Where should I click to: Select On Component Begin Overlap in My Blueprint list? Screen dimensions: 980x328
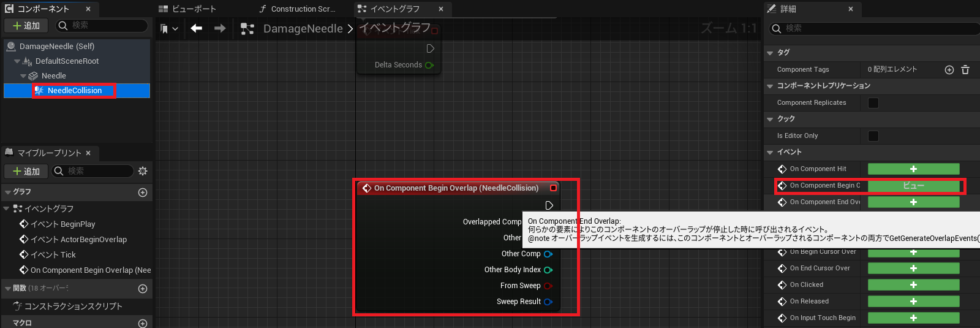[x=85, y=270]
